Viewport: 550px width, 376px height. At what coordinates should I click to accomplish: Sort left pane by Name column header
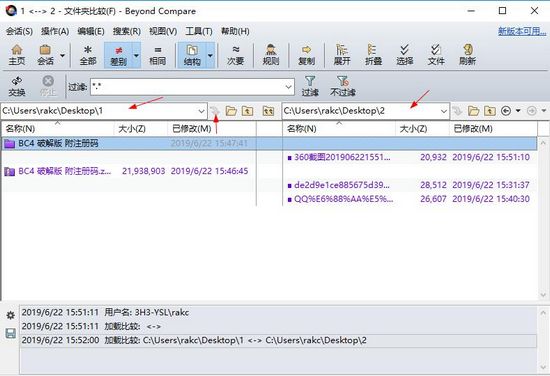tap(58, 129)
